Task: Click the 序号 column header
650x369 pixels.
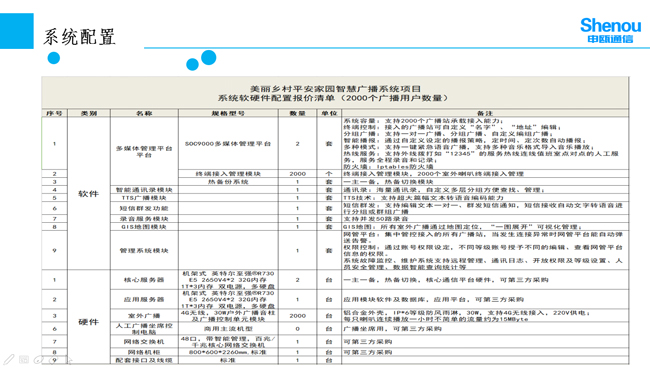Action: (54, 113)
